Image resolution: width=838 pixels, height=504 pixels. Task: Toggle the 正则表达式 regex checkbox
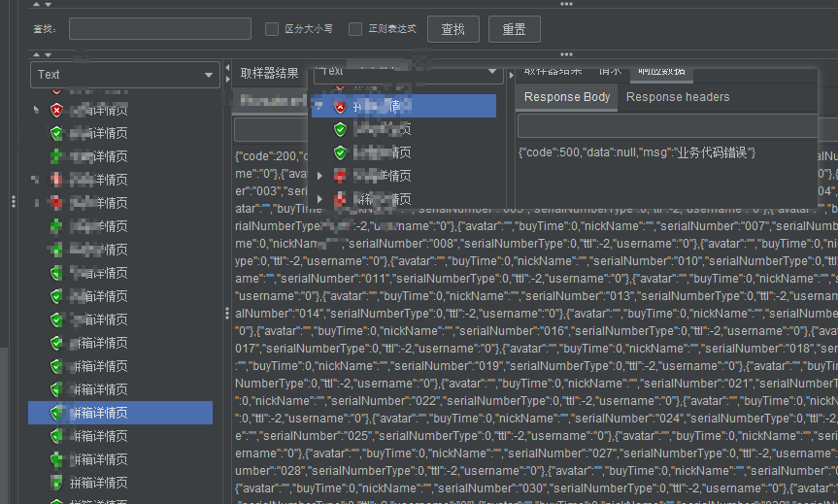[354, 29]
